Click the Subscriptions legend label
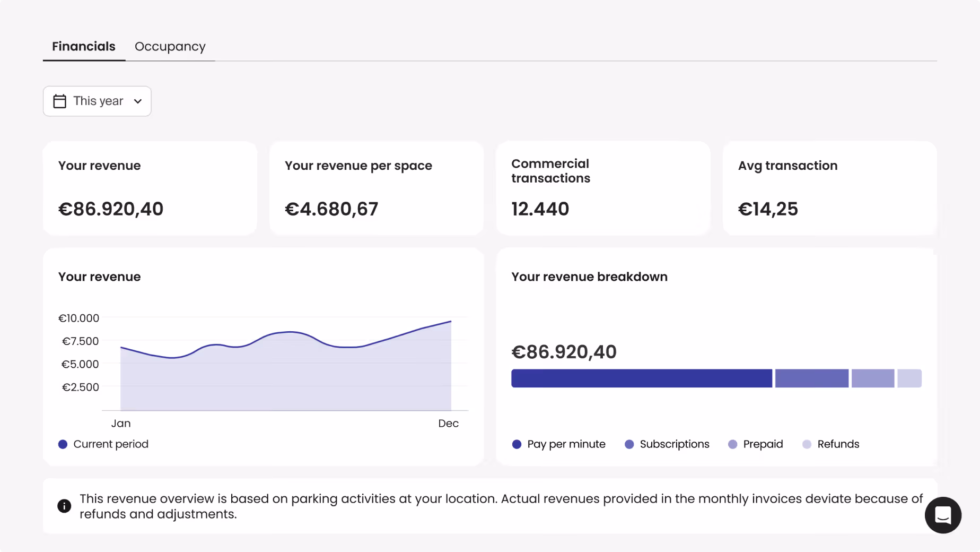The width and height of the screenshot is (980, 552). click(x=675, y=444)
